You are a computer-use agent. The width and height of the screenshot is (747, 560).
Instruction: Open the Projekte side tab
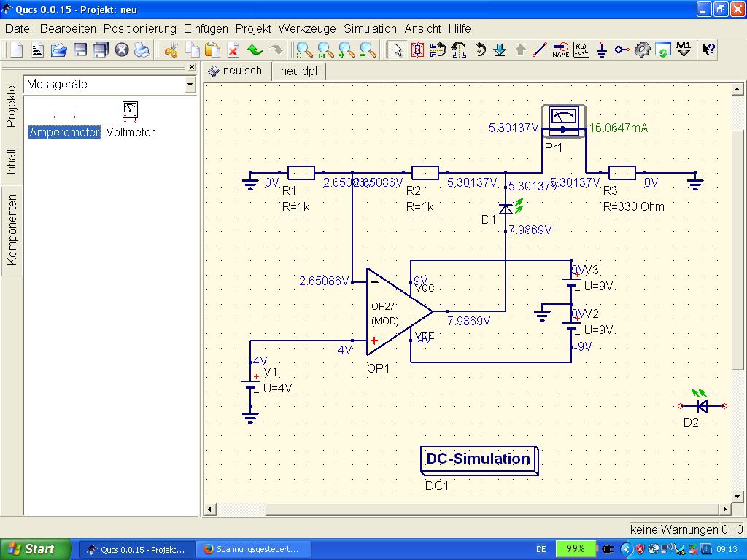(12, 106)
